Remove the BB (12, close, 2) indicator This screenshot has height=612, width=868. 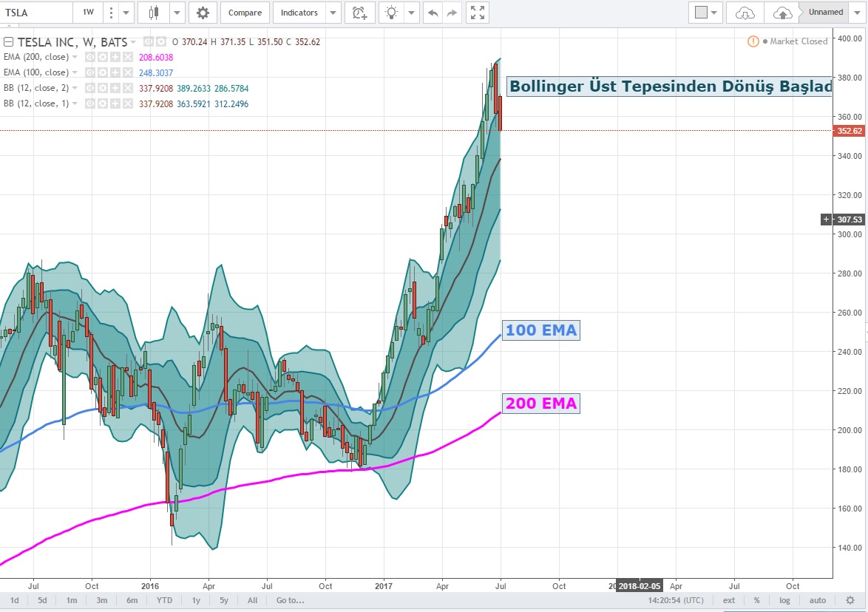[128, 88]
